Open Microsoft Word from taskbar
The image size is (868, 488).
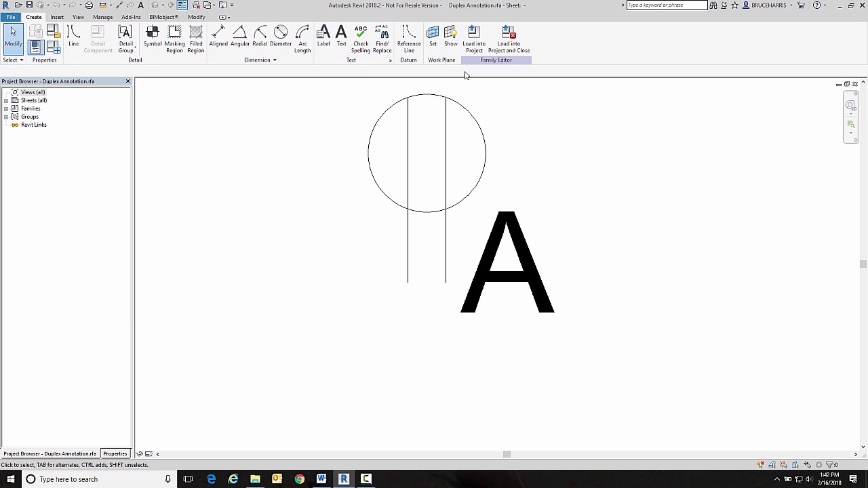pos(321,479)
